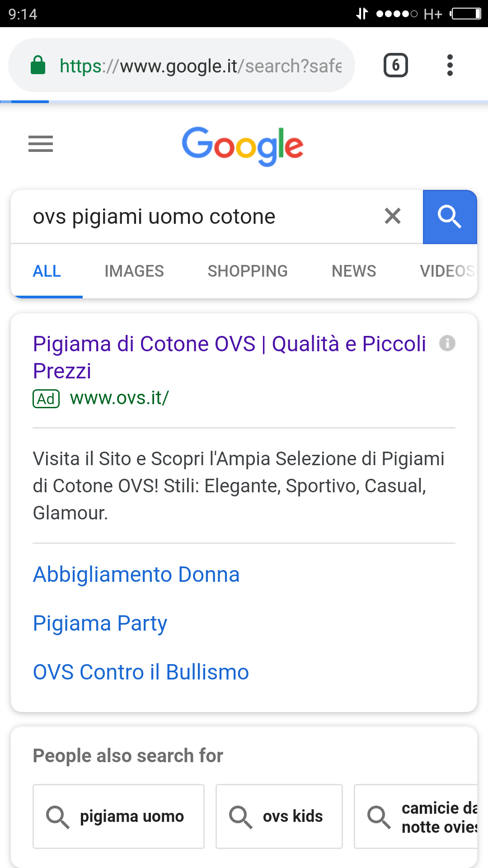The width and height of the screenshot is (488, 868).
Task: Switch to the Images tab
Action: (x=134, y=271)
